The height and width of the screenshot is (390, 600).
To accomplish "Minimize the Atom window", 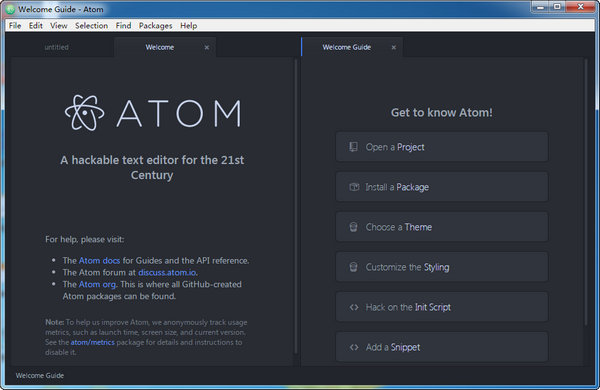I will click(541, 7).
